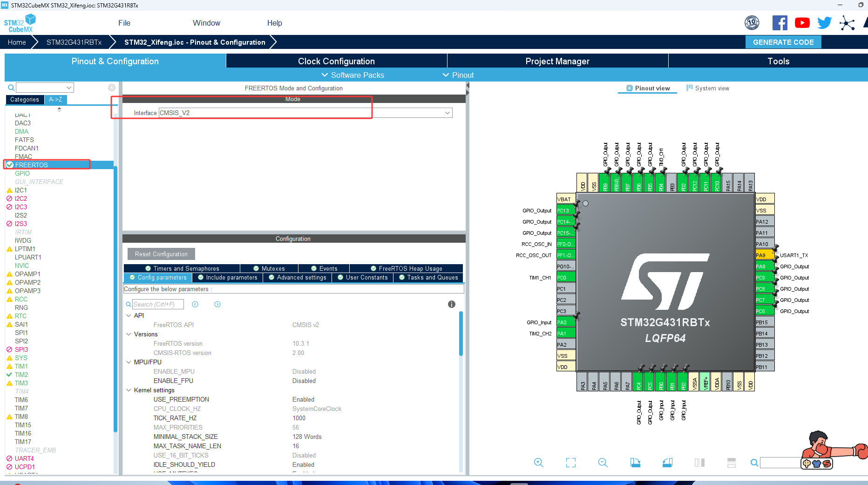
Task: Open the Events tab
Action: coord(324,268)
